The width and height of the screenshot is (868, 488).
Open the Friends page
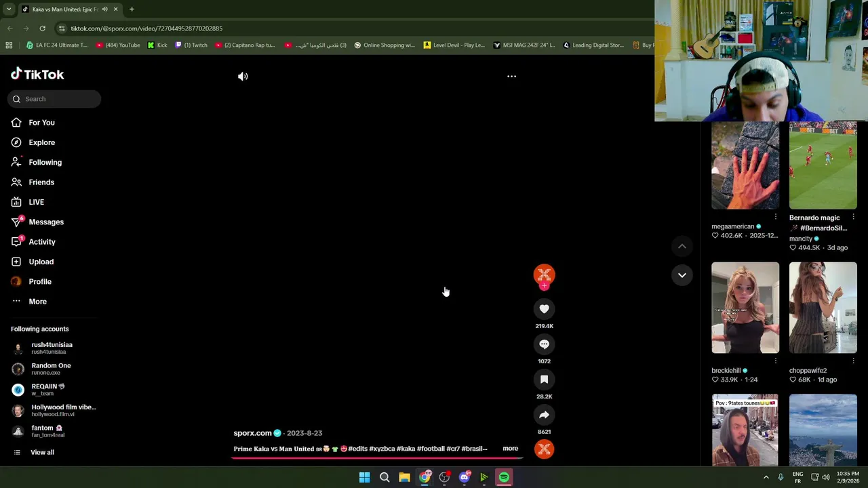pyautogui.click(x=41, y=182)
